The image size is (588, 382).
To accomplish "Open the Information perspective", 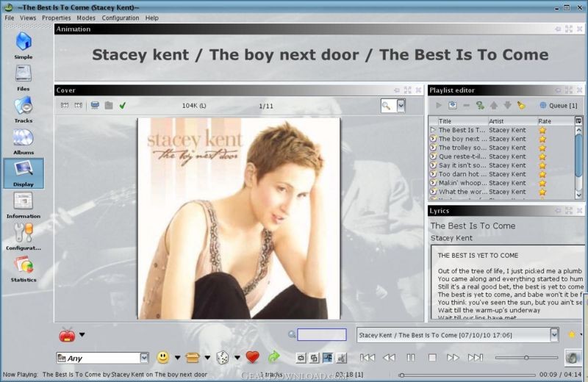I will point(24,205).
